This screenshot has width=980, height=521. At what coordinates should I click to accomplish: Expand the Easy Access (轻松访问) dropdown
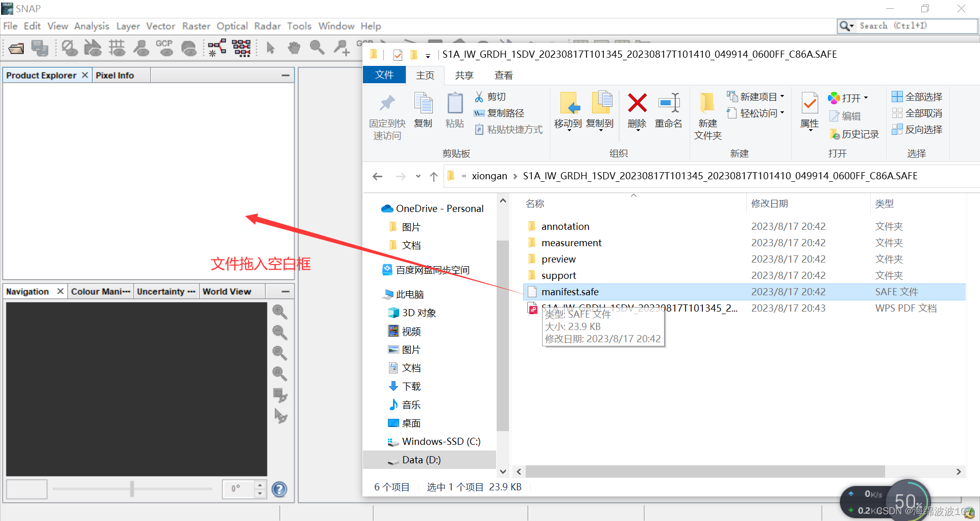point(782,112)
